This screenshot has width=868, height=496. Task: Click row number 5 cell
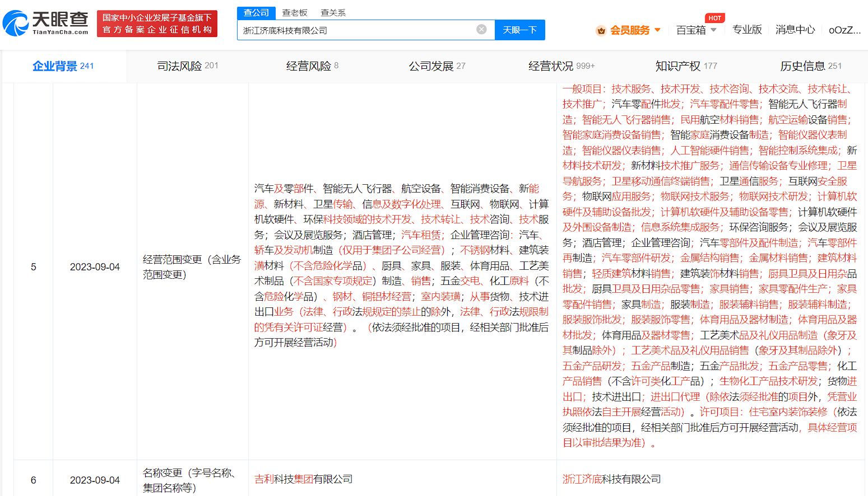coord(34,267)
